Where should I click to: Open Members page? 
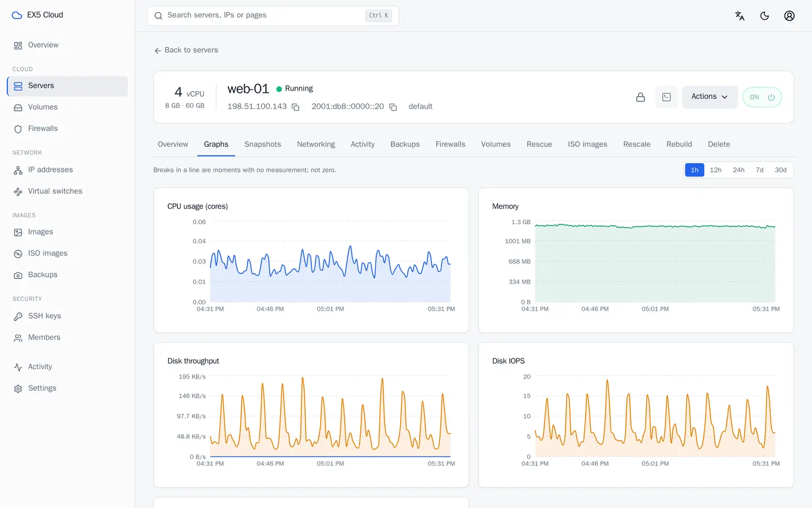[x=67, y=338]
